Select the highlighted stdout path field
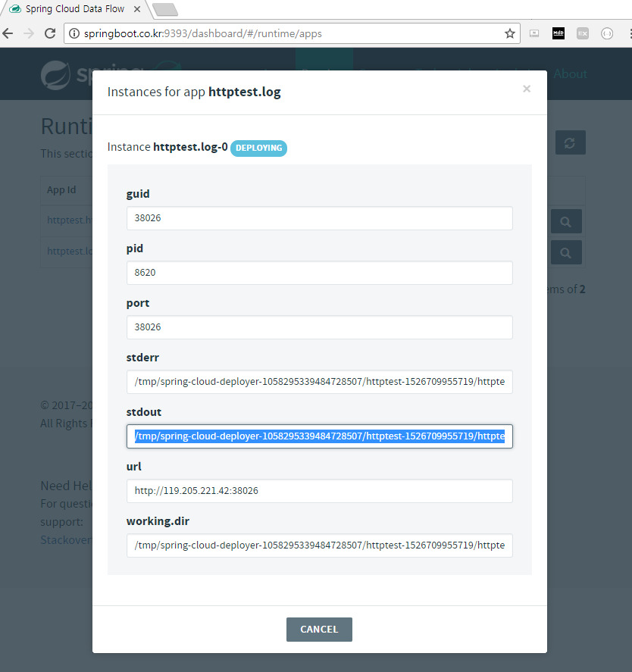Screen dimensions: 632x672 click(x=319, y=436)
